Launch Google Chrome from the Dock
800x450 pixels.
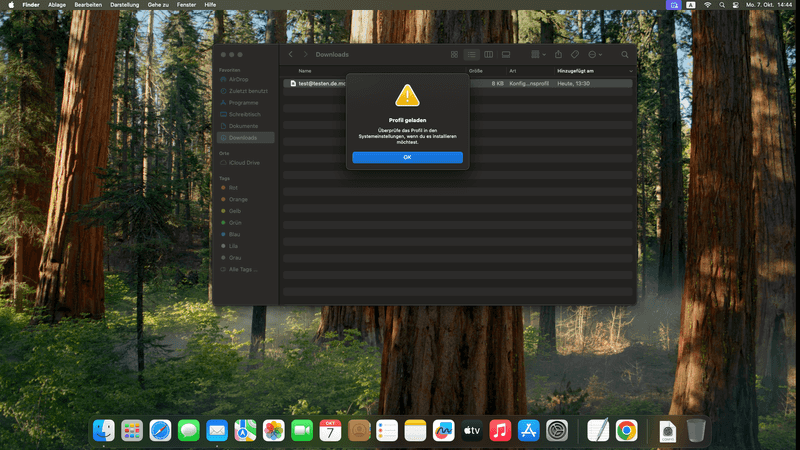tap(627, 430)
